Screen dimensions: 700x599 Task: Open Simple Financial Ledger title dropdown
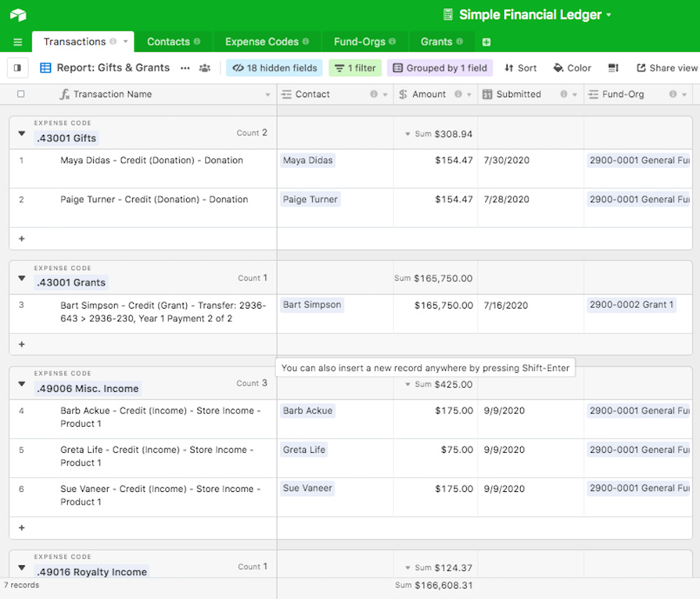tap(609, 15)
